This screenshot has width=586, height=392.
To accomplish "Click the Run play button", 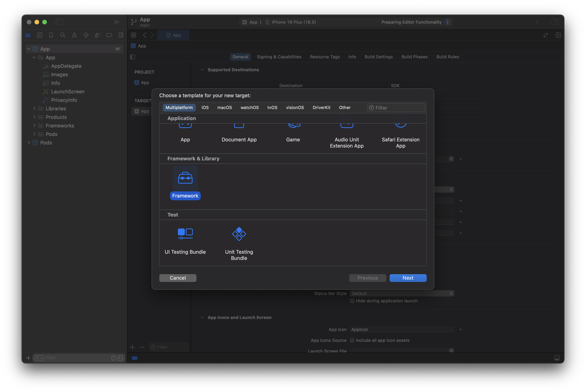I will [116, 22].
